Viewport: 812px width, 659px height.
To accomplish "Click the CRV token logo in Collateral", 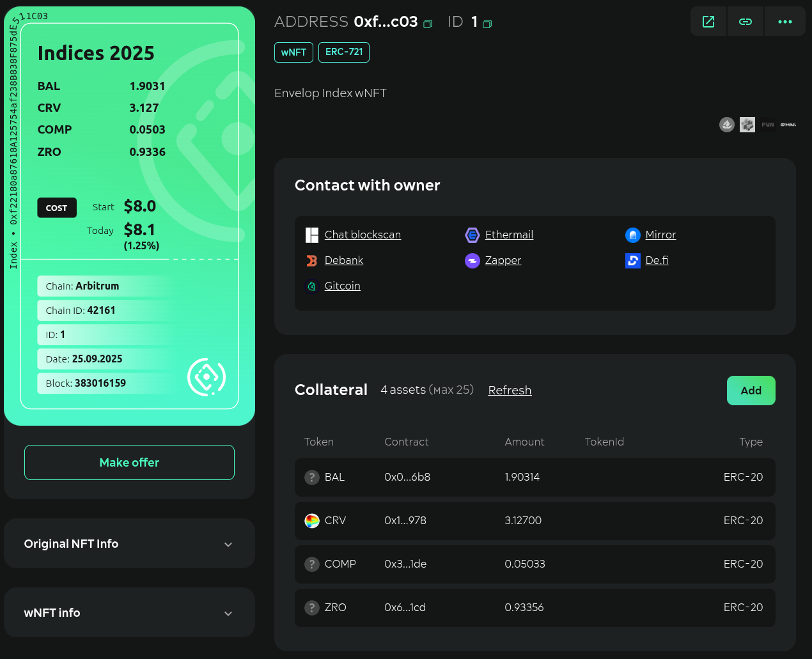I will [x=311, y=520].
